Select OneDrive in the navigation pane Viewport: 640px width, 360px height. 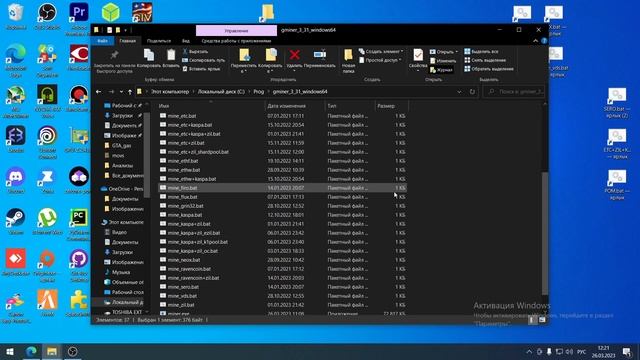[x=122, y=189]
